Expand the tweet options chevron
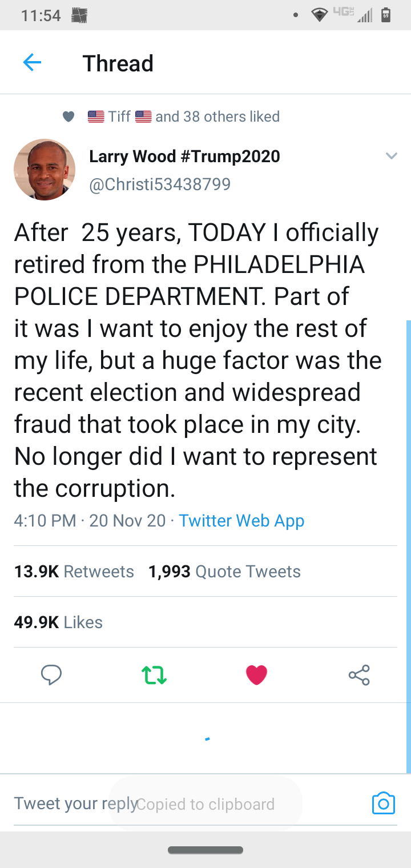The width and height of the screenshot is (411, 868). click(391, 155)
